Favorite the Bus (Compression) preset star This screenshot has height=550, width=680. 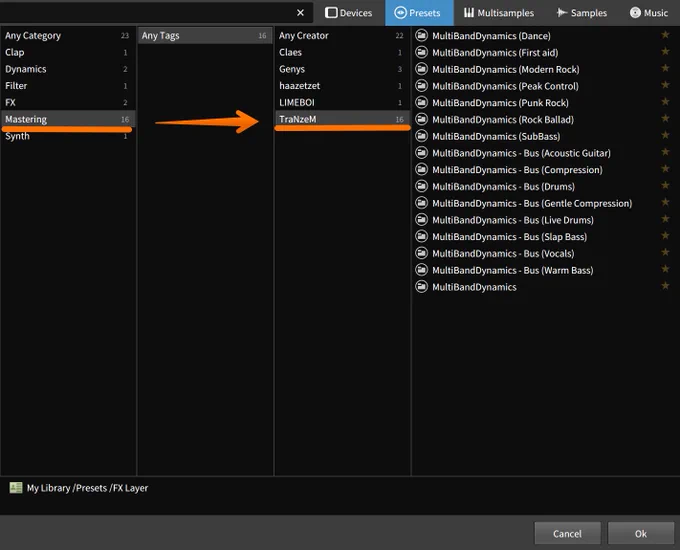pos(665,169)
